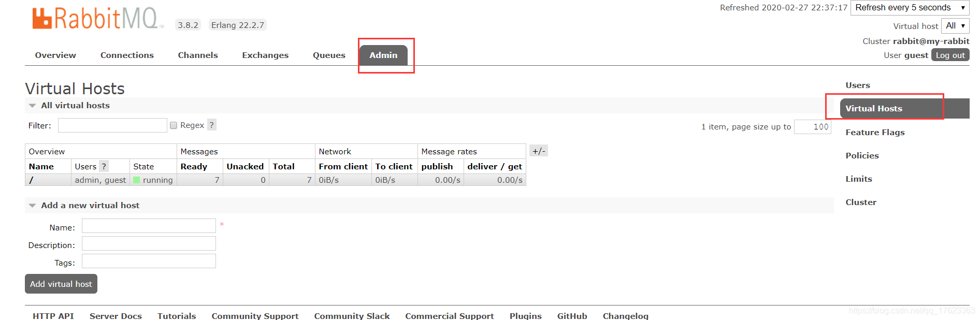Click the page size field
Screen dimensions: 980x320
pyautogui.click(x=813, y=127)
